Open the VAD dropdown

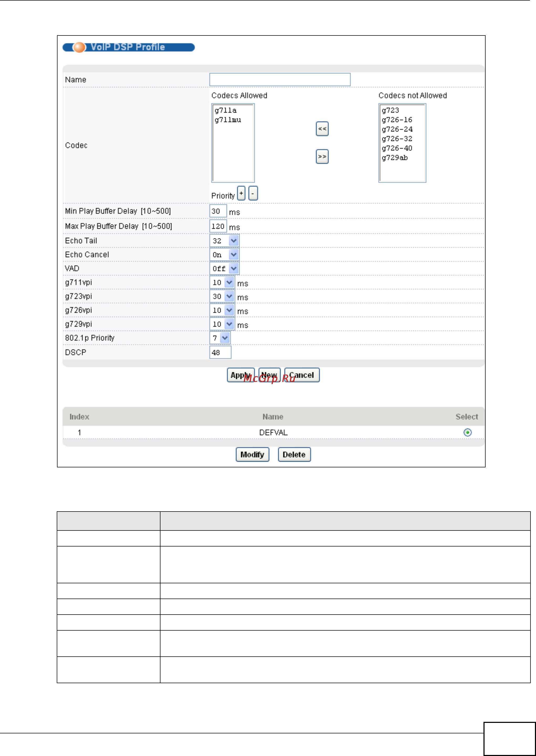234,268
